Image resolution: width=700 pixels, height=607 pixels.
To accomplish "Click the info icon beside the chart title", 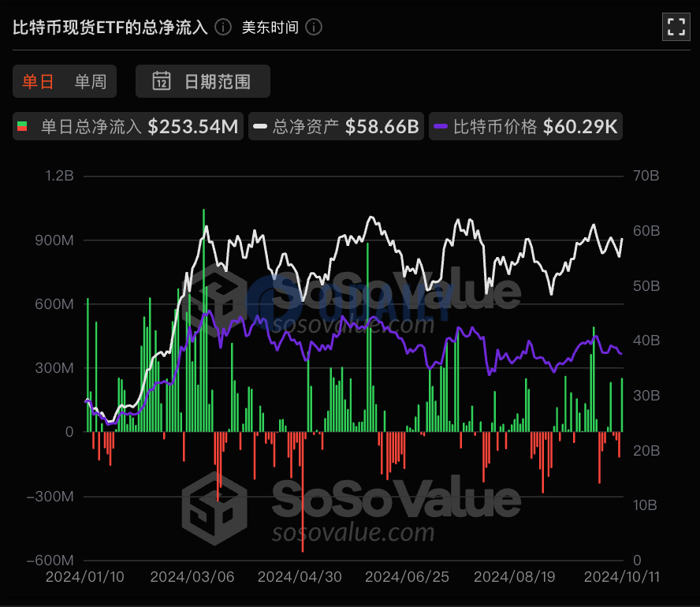I will [x=223, y=28].
